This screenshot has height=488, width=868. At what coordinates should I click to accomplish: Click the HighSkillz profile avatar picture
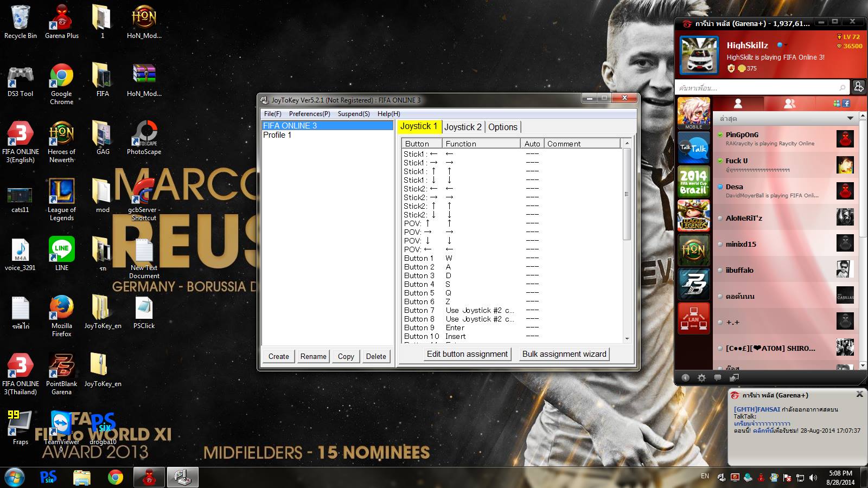[x=699, y=55]
